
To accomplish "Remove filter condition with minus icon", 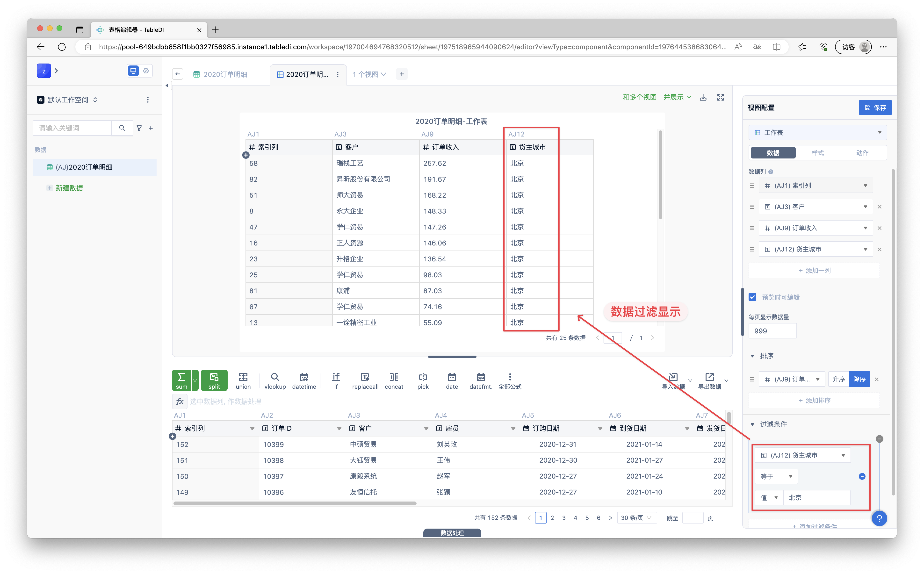I will pos(879,439).
